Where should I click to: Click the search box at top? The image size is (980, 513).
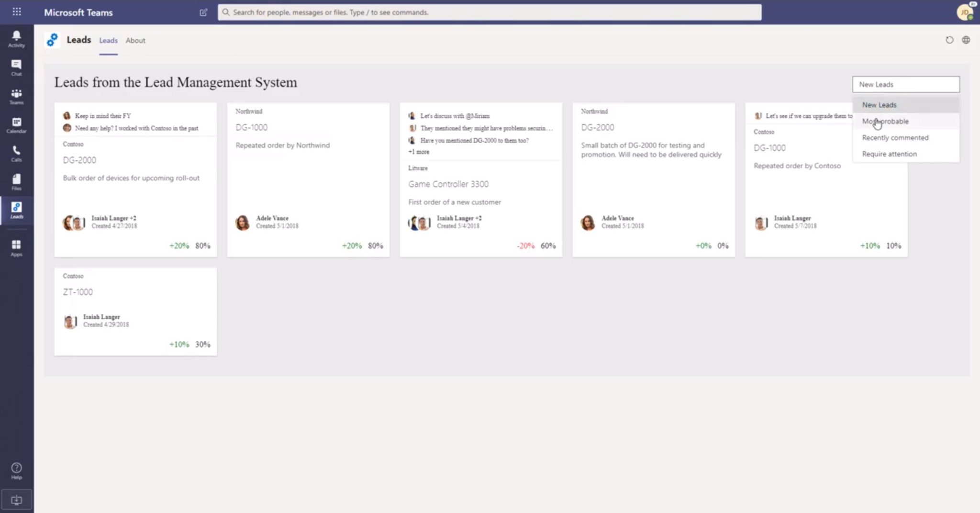489,12
